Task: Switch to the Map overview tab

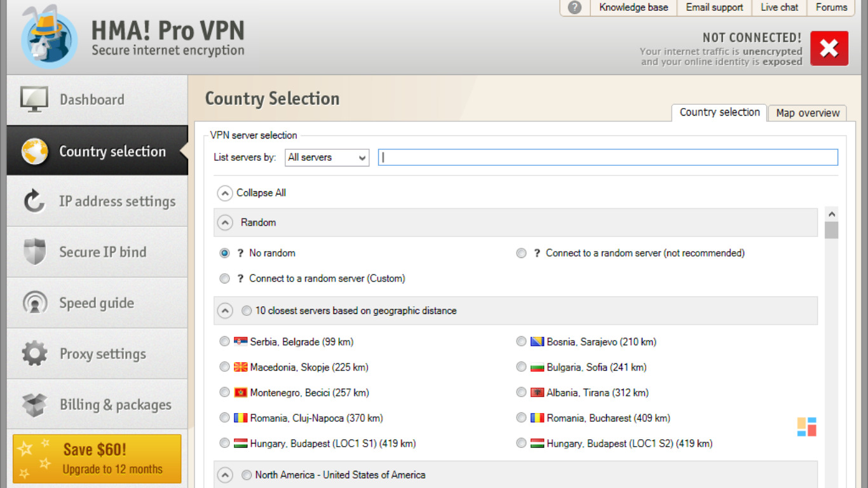Action: 808,113
